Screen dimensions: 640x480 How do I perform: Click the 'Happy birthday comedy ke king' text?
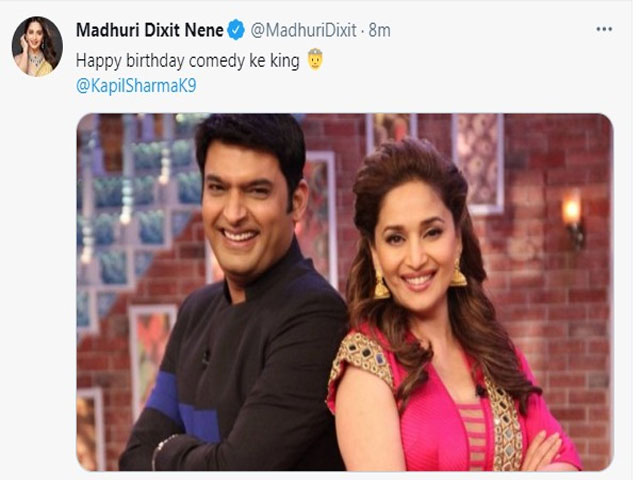click(x=188, y=61)
